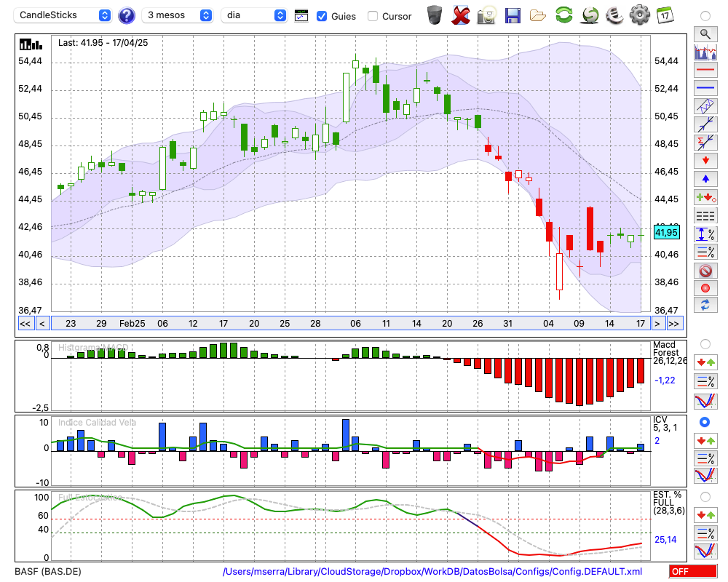Step back with < button

tap(42, 324)
